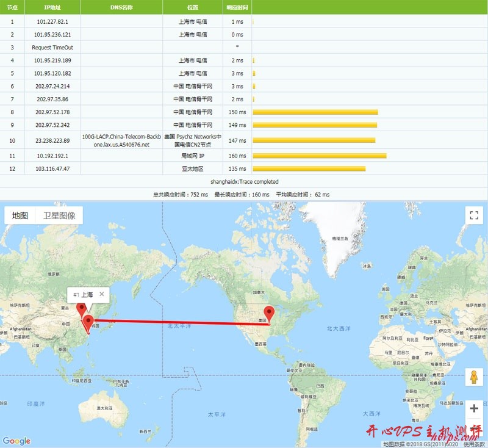
Task: Switch to 卫星图像 satellite view
Action: click(x=60, y=215)
